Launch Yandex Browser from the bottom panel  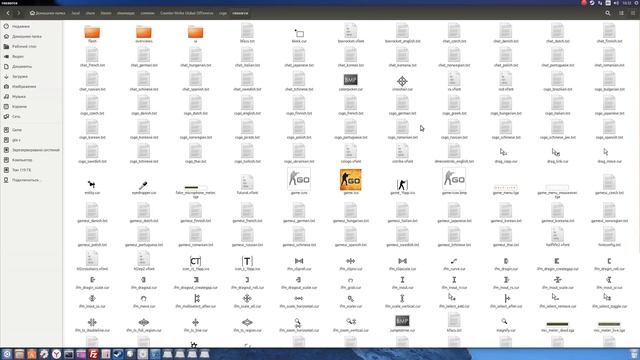[x=56, y=354]
